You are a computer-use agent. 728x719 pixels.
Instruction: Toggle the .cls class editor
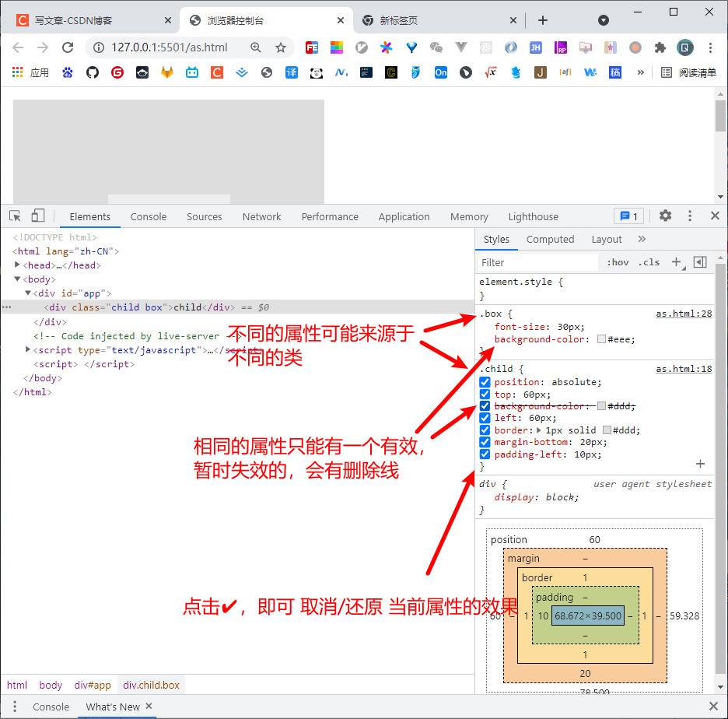click(x=649, y=262)
